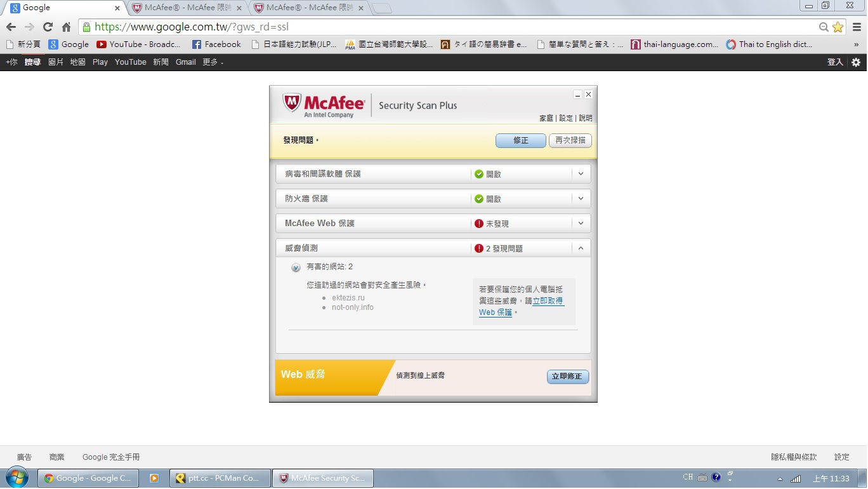
Task: Click the McAfee shield logo
Action: tap(292, 104)
